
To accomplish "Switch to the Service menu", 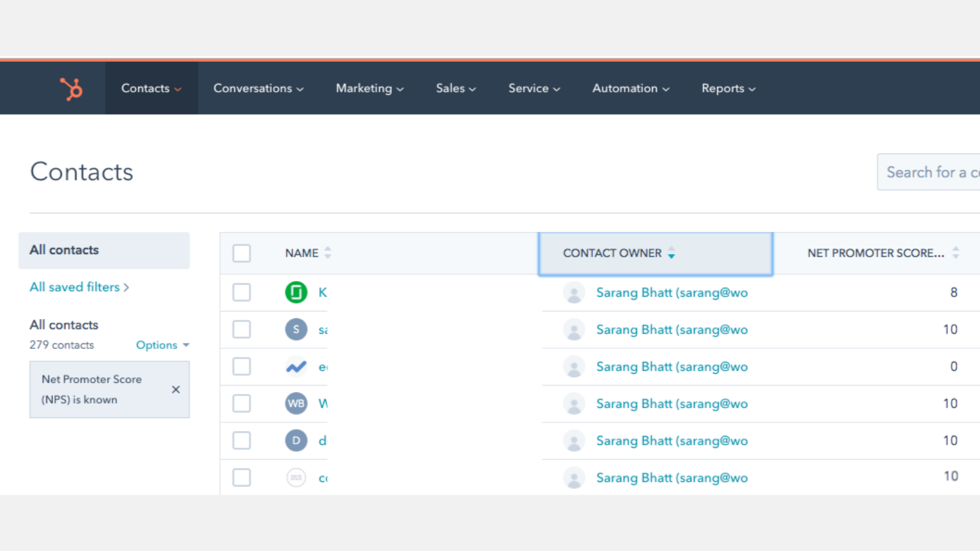I will coord(533,88).
